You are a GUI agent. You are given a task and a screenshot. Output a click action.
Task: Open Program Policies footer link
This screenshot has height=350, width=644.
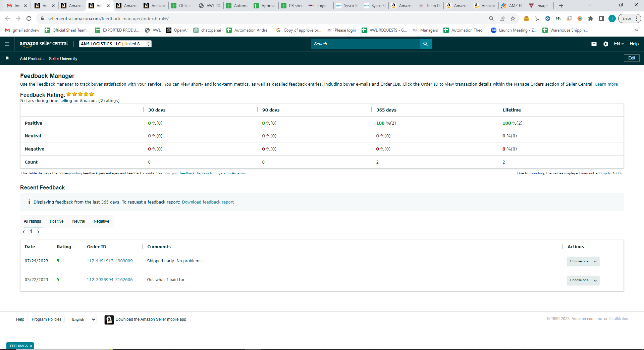(46, 319)
